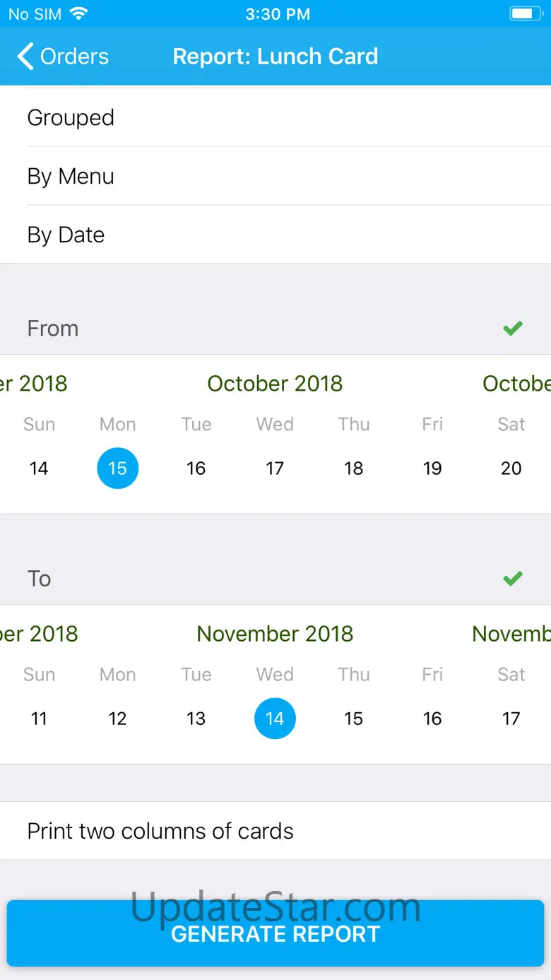551x980 pixels.
Task: Select highlighted day 15 in From calendar
Action: click(117, 468)
